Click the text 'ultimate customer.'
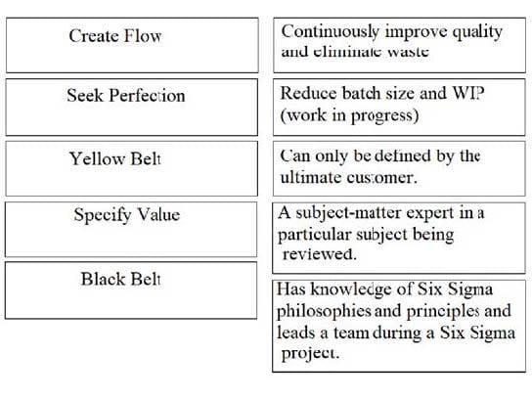The width and height of the screenshot is (532, 400). coord(348,177)
